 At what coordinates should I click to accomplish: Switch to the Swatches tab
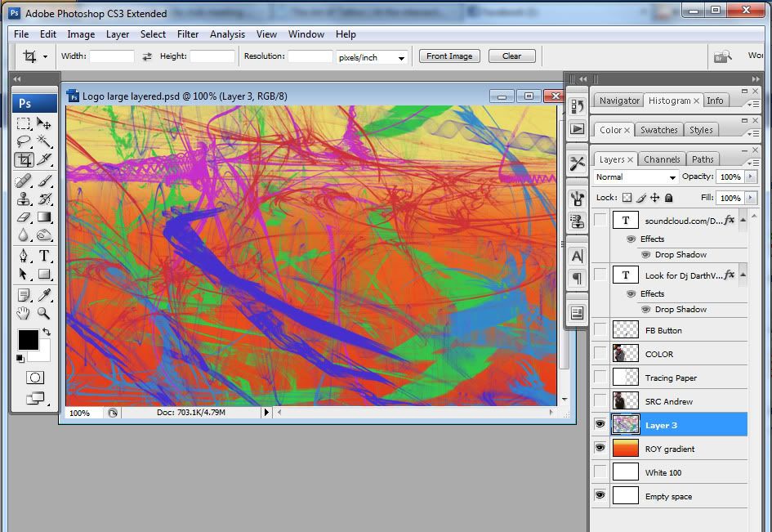click(x=658, y=130)
